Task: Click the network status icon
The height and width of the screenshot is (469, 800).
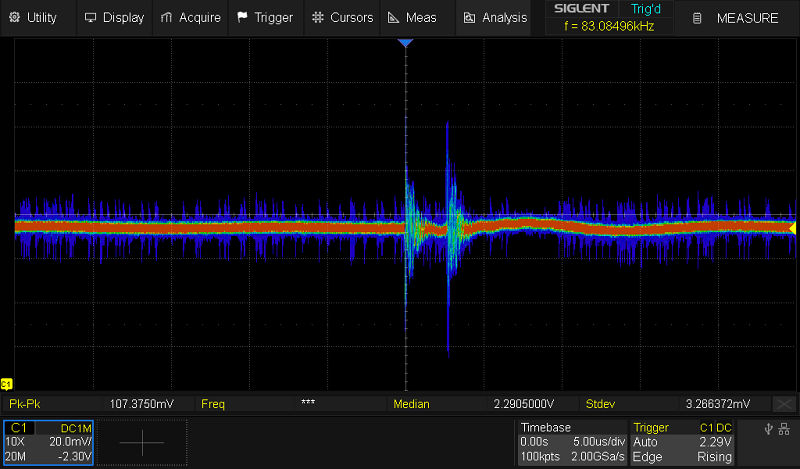Action: (785, 429)
